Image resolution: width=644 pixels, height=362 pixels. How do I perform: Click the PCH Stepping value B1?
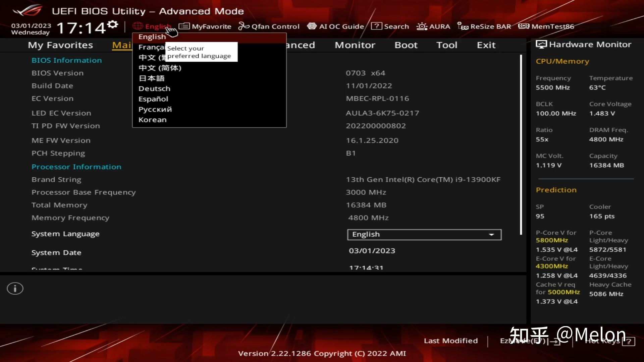[351, 153]
